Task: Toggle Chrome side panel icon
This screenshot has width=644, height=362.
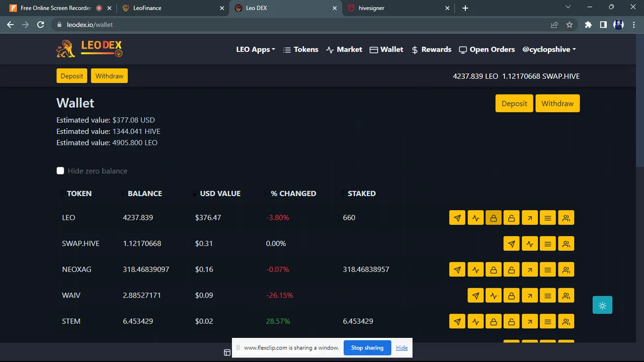Action: (x=603, y=25)
